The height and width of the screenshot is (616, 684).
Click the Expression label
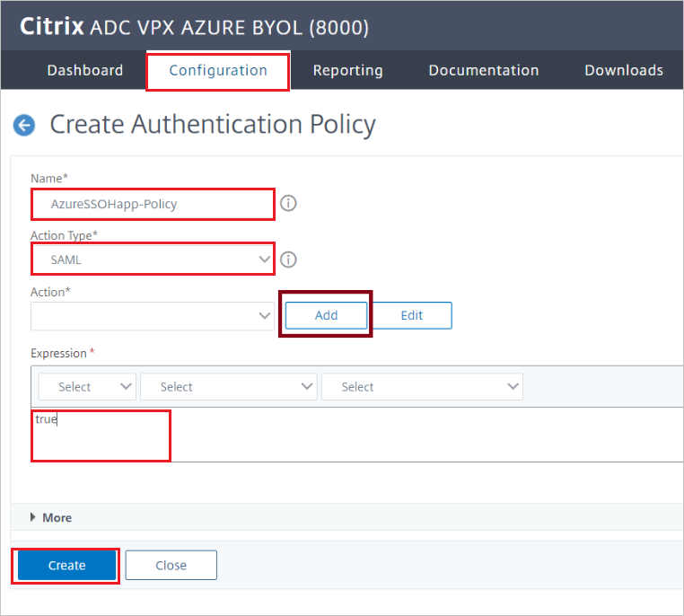[58, 354]
